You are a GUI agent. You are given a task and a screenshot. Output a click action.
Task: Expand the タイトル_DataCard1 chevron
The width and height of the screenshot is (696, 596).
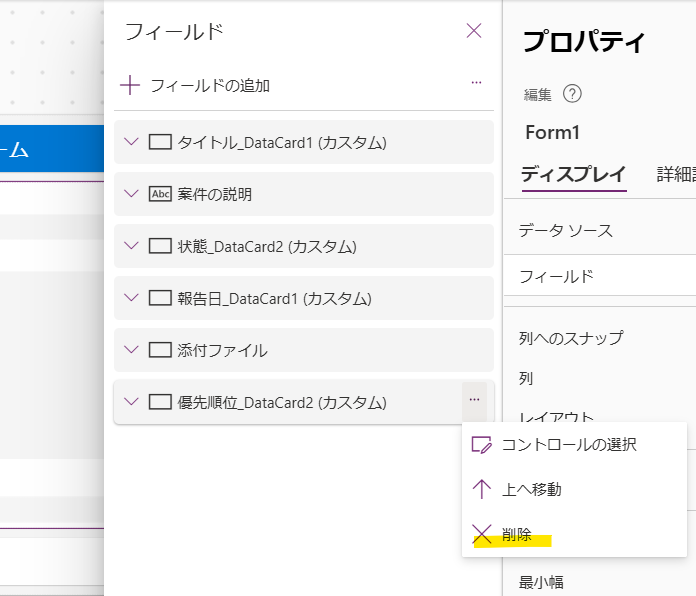pyautogui.click(x=131, y=142)
